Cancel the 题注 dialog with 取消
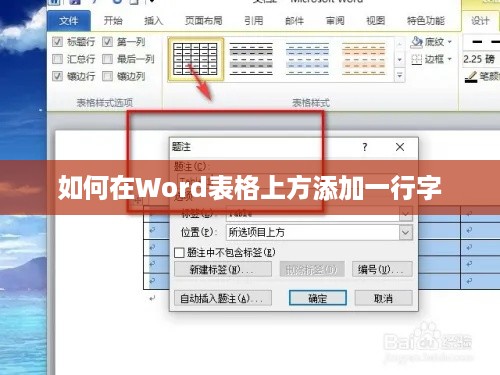Viewport: 500px width, 375px height. (x=383, y=298)
